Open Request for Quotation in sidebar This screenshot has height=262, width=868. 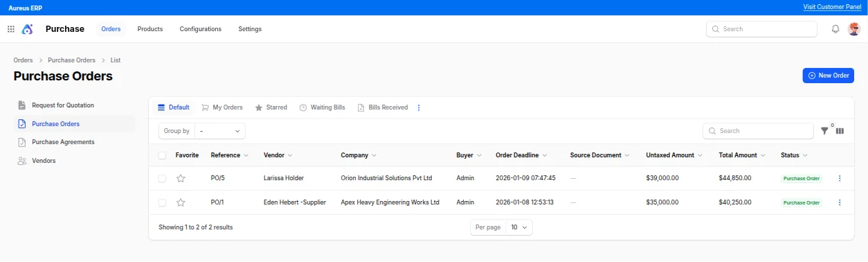63,105
